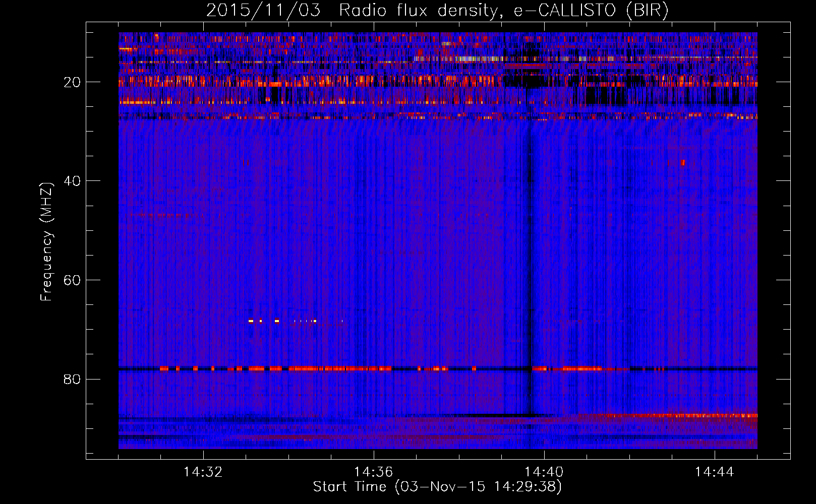Click the 14:36 time tick label
The image size is (816, 504).
pos(374,472)
